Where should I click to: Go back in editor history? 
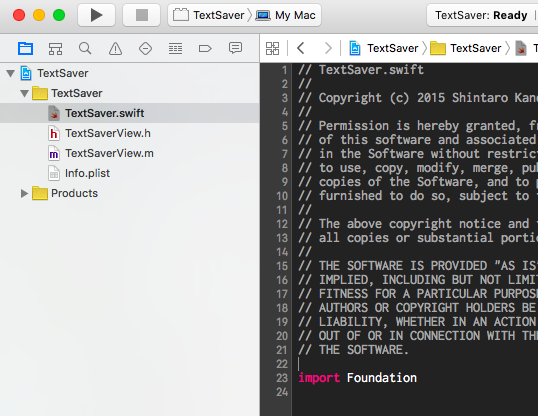[301, 48]
